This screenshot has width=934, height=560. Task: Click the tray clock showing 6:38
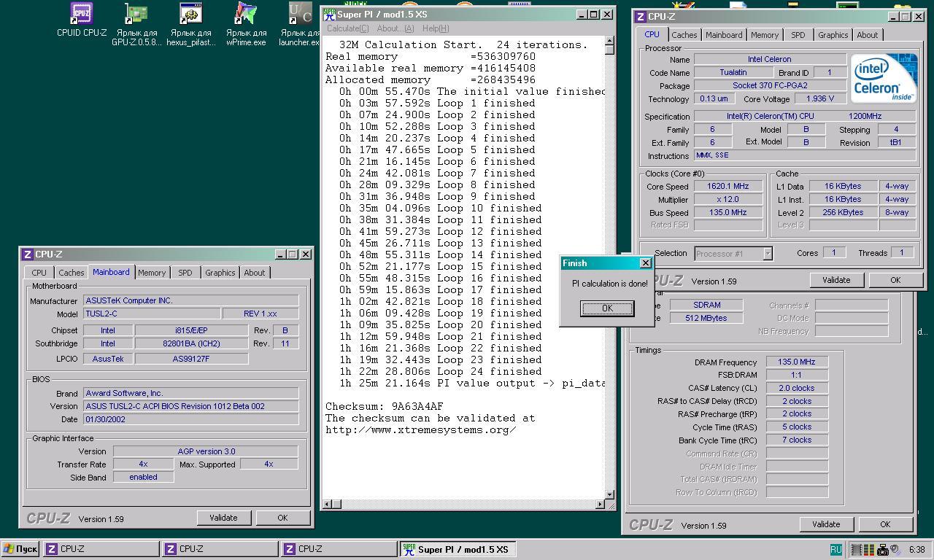click(917, 550)
